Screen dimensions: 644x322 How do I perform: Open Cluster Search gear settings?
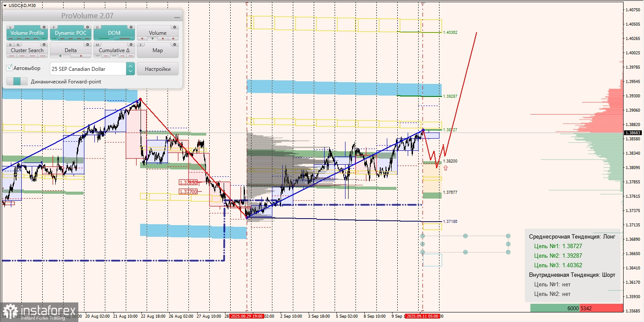44,44
